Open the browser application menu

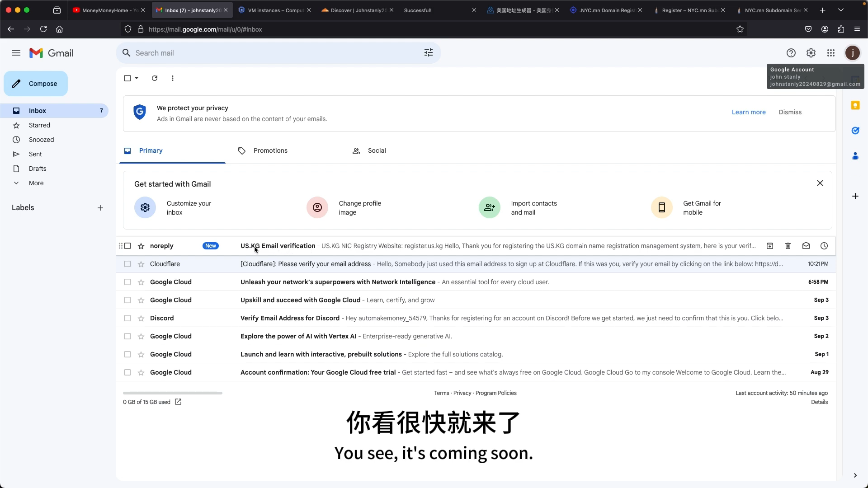857,29
